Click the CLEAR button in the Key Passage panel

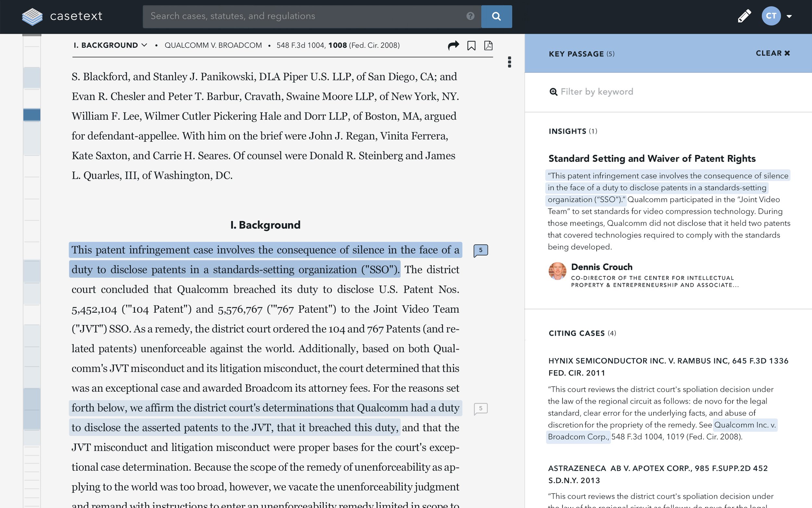coord(773,53)
